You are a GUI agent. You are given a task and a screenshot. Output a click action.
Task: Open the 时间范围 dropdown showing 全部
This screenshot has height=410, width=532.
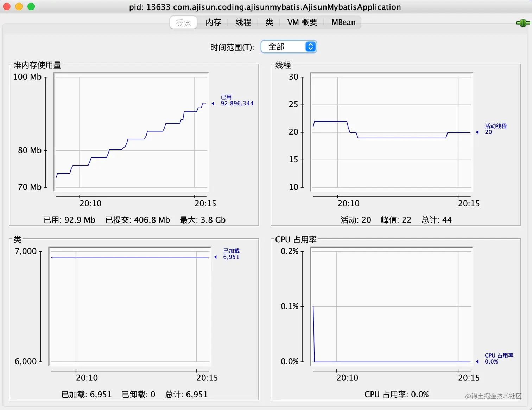[289, 47]
